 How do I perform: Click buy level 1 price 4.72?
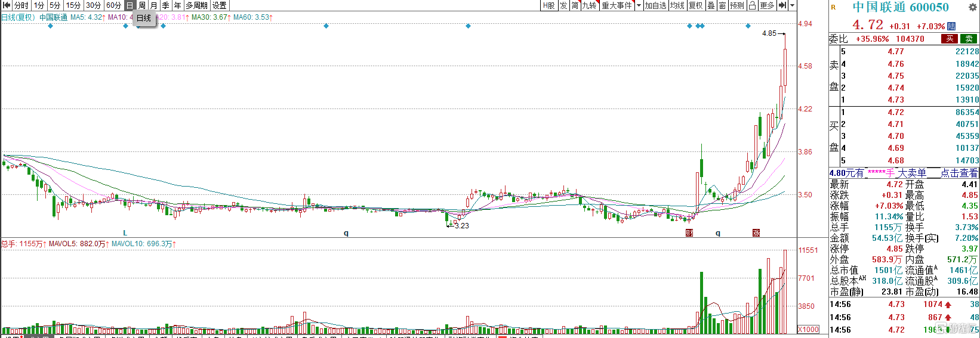(x=895, y=112)
